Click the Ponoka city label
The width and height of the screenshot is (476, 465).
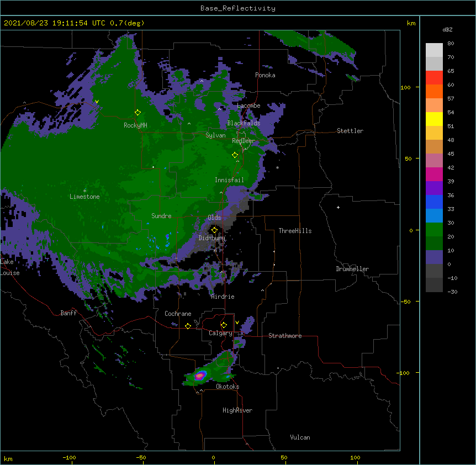tap(265, 75)
